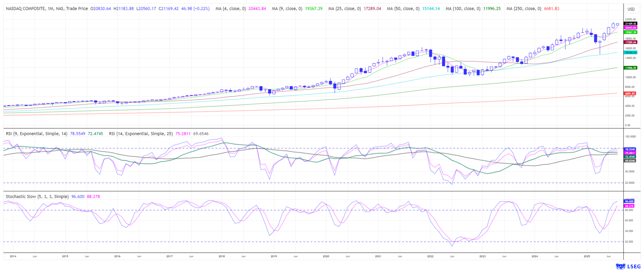This screenshot has height=270, width=644.
Task: Click the red 6681.83 price tag
Action: pyautogui.click(x=630, y=93)
